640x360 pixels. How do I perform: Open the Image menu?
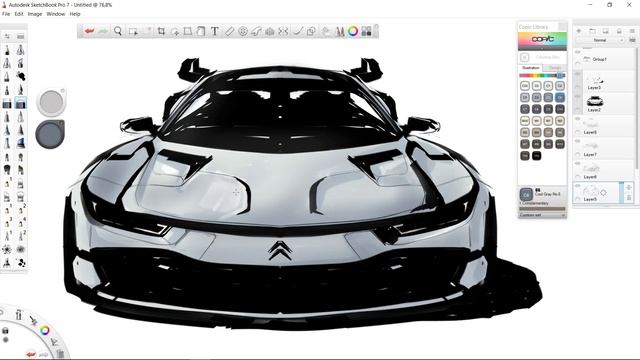click(35, 14)
